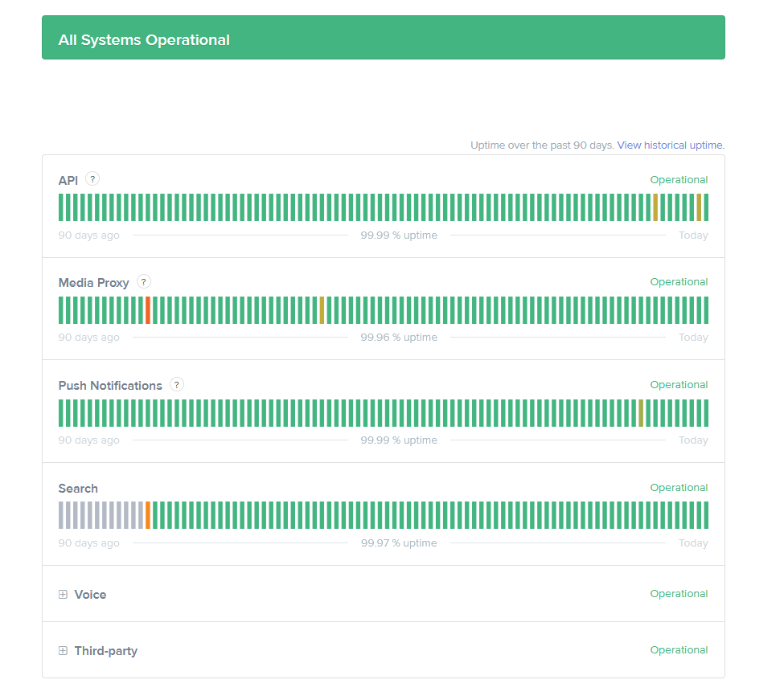Click the Operational status for Voice
Viewport: 784px width, 696px height.
pos(679,593)
